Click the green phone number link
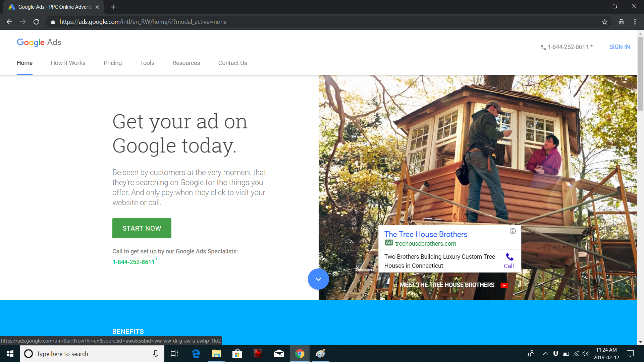 (x=133, y=262)
